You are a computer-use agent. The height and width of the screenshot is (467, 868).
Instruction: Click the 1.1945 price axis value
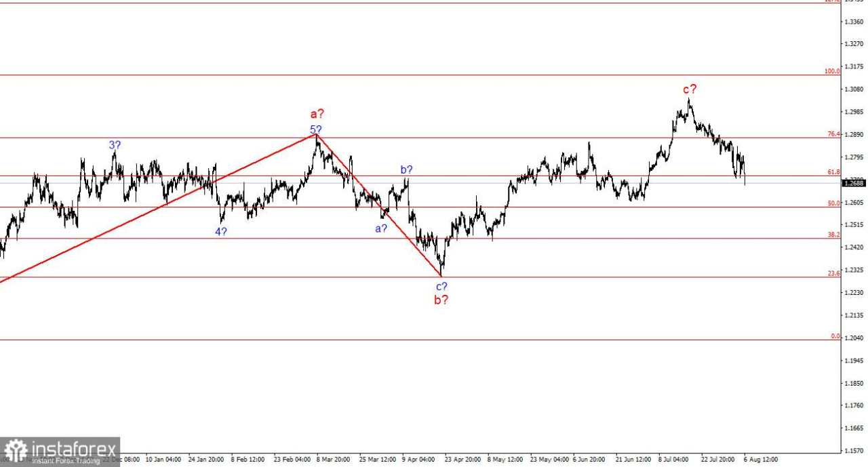tap(854, 361)
